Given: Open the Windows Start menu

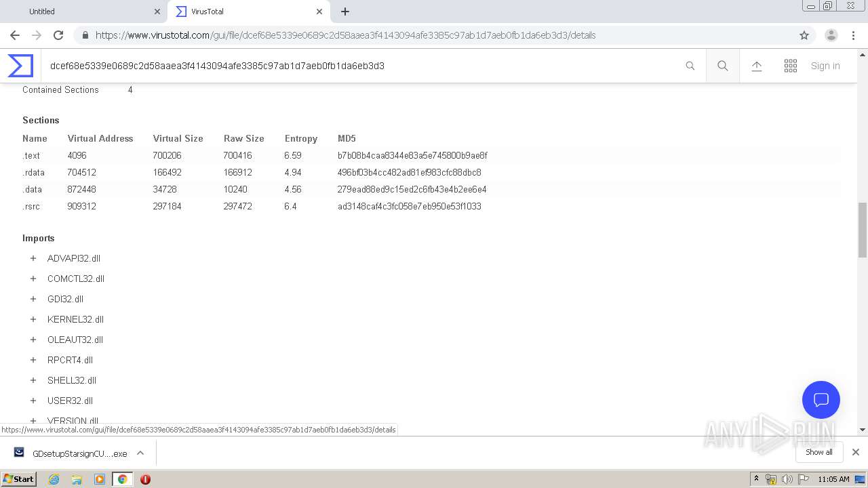Looking at the screenshot, I should tap(19, 479).
